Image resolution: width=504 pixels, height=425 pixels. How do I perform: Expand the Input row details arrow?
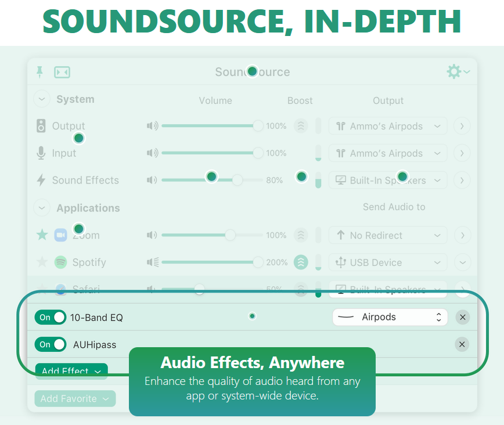[x=462, y=153]
